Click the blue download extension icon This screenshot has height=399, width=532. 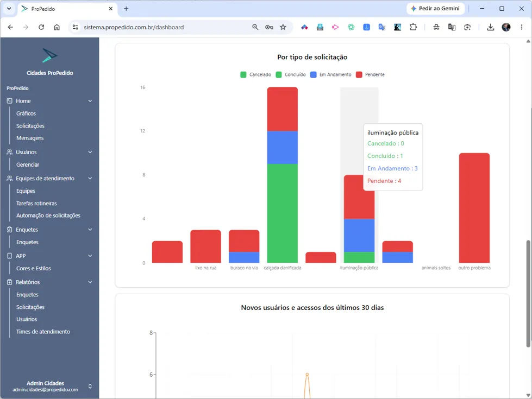(x=366, y=27)
